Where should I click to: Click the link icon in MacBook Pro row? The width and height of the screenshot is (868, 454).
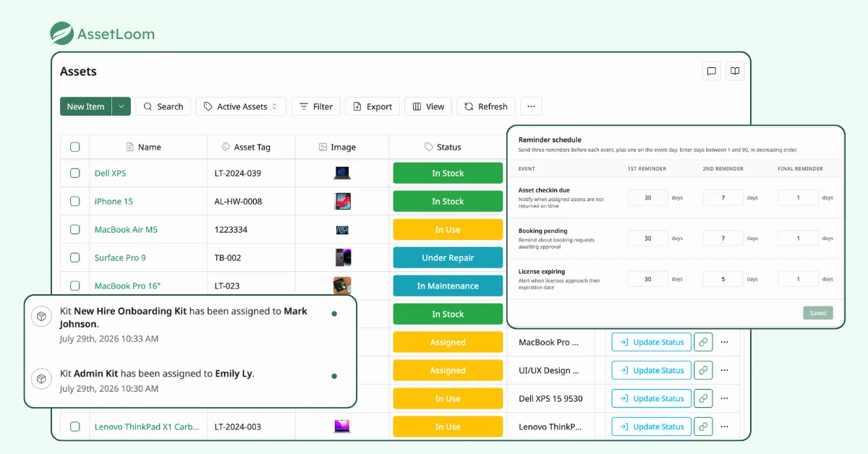click(x=703, y=342)
